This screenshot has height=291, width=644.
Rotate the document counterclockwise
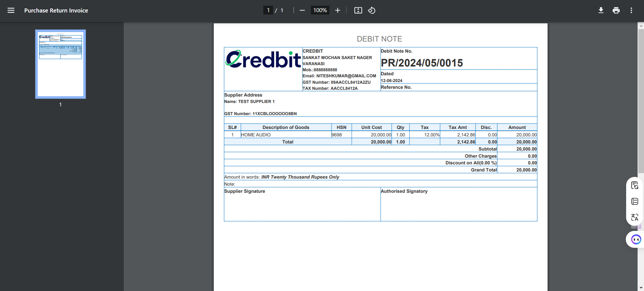pos(372,10)
